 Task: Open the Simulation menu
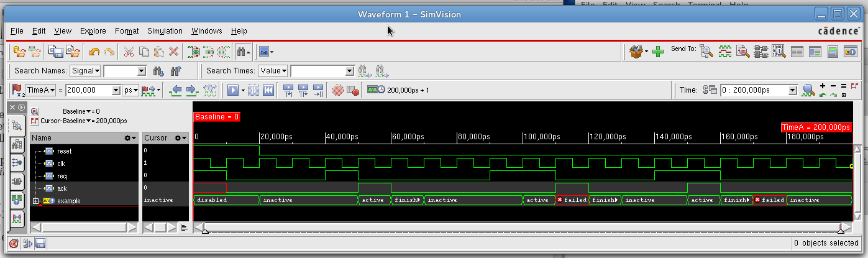[x=165, y=30]
